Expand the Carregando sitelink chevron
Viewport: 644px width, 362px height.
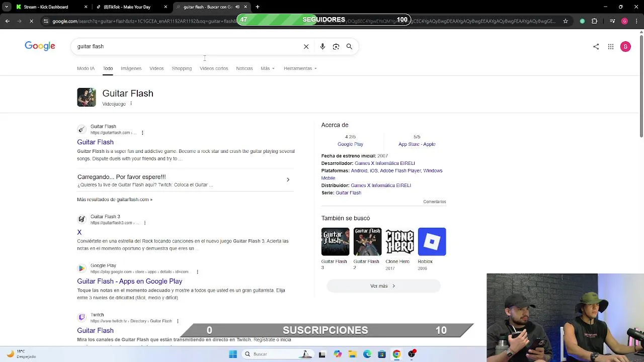[288, 179]
